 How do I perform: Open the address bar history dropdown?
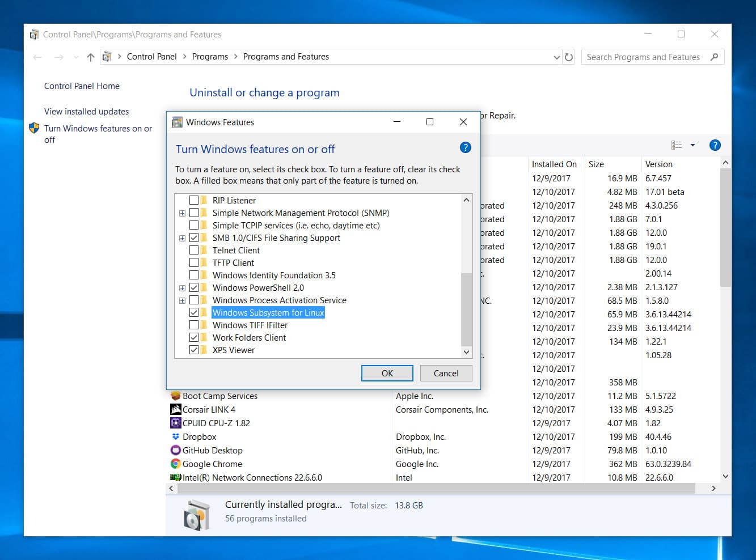556,57
